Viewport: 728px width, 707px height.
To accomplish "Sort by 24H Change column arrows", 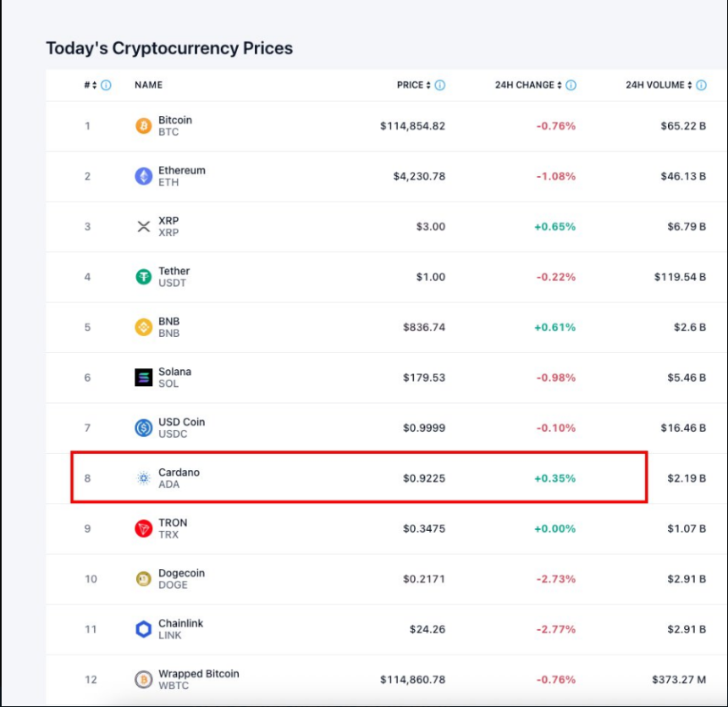I will (560, 86).
